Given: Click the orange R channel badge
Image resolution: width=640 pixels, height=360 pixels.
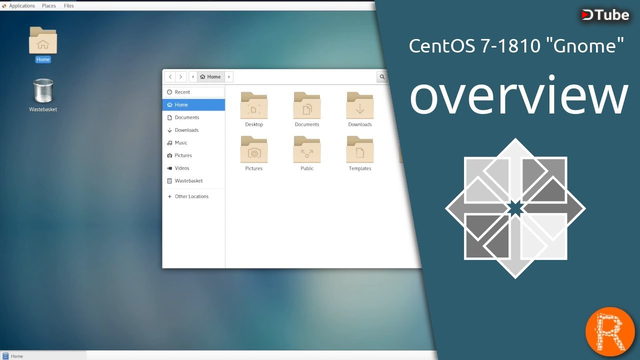Looking at the screenshot, I should tap(610, 331).
